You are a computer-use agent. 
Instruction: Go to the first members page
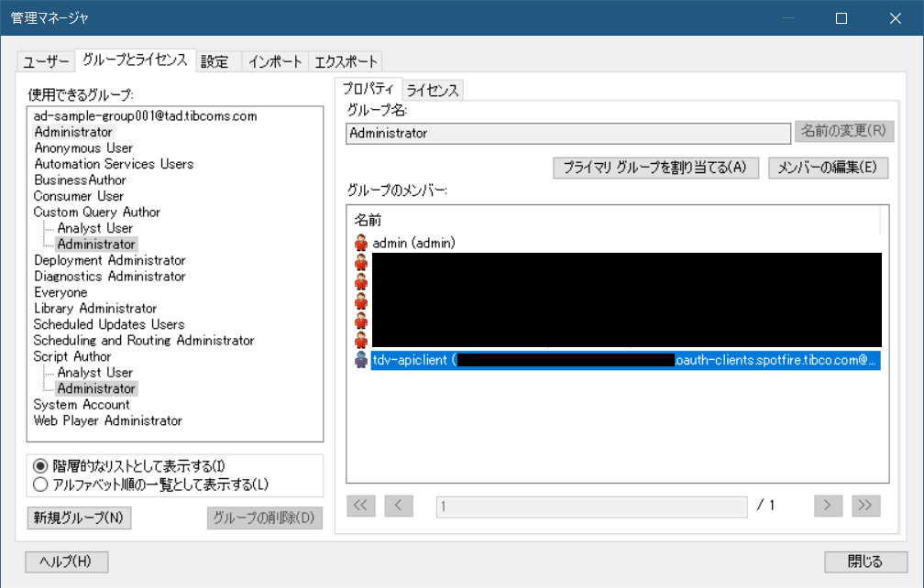[361, 506]
